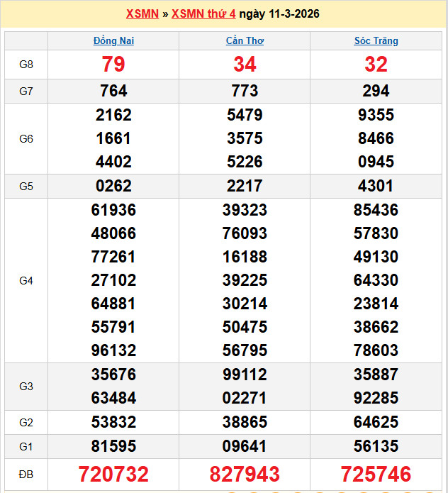Select the G7 number 773
448x493 pixels.
(x=245, y=91)
